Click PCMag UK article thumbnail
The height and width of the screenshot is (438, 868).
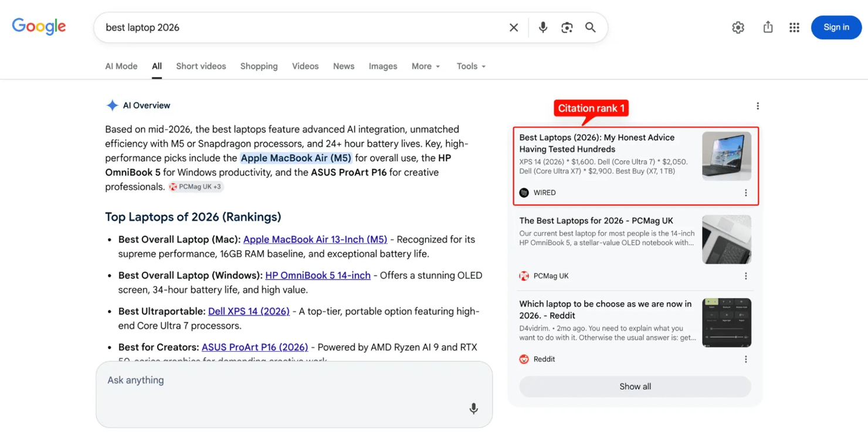click(x=727, y=240)
